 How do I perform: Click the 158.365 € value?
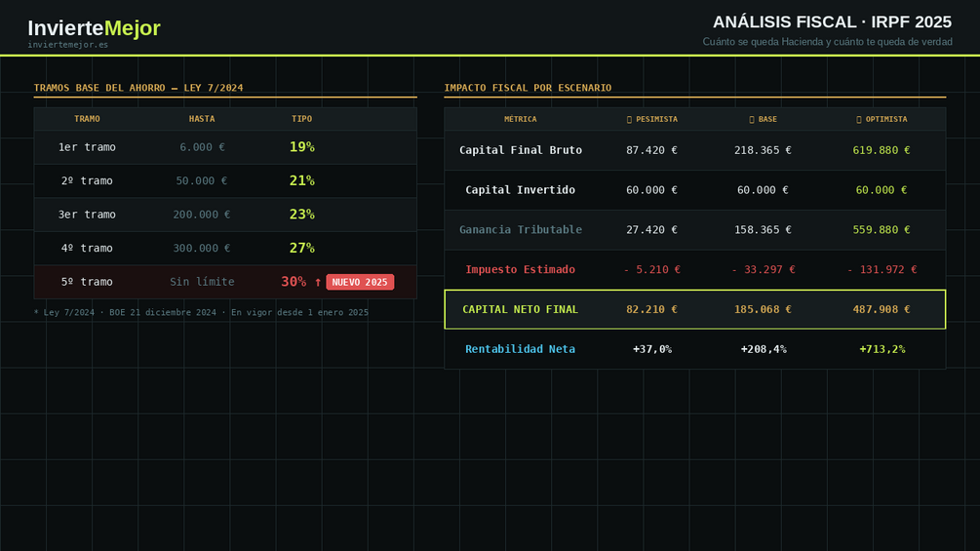coord(764,230)
